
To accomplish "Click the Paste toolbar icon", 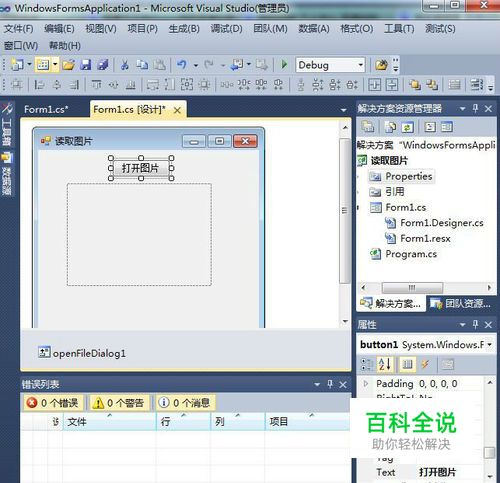I will tap(160, 65).
